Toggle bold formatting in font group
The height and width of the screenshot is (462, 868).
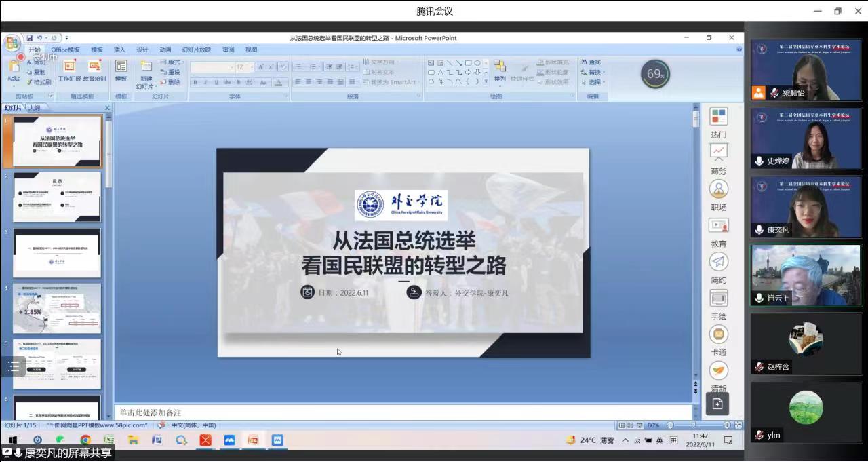pyautogui.click(x=195, y=83)
